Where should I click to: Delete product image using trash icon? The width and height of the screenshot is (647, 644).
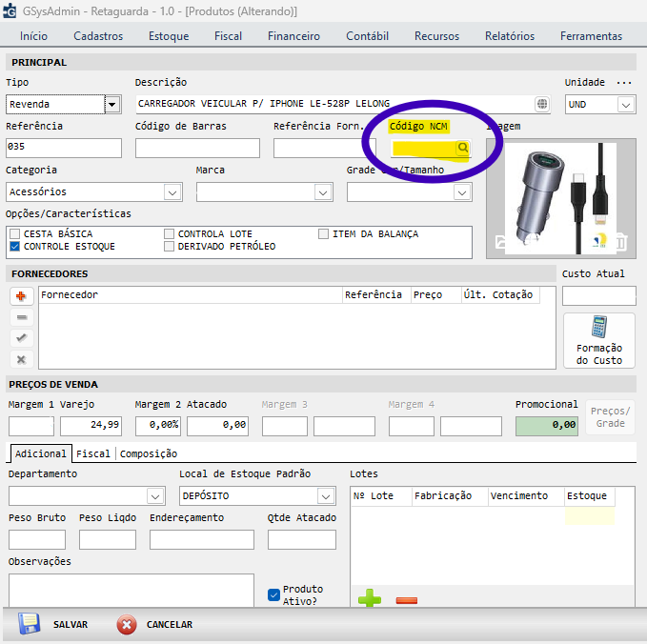(x=619, y=243)
